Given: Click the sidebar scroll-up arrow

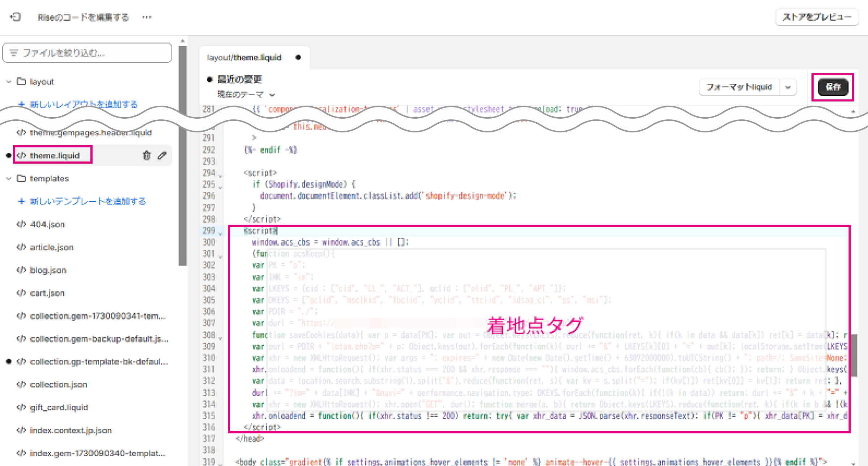Looking at the screenshot, I should tap(183, 41).
